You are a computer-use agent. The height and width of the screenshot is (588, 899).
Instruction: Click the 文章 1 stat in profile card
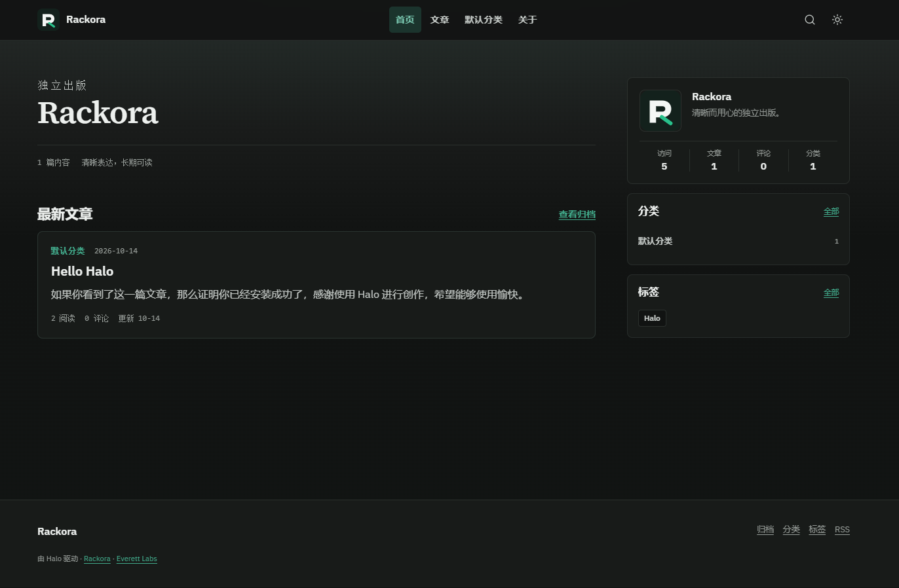(x=714, y=160)
